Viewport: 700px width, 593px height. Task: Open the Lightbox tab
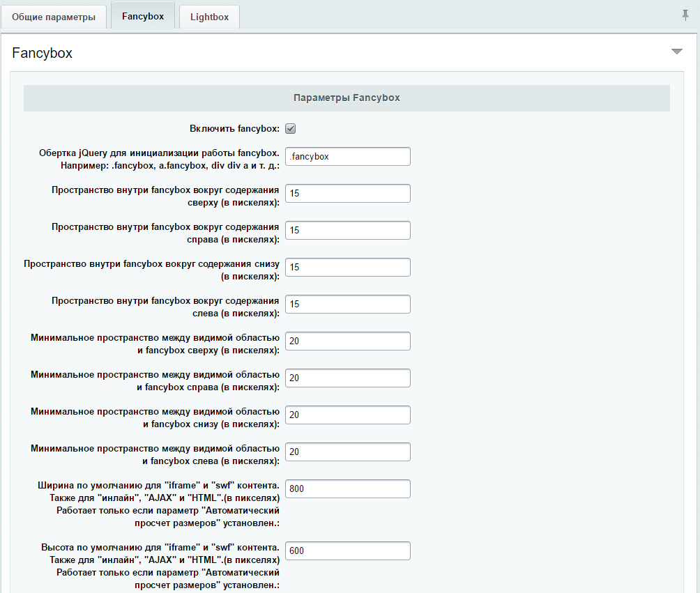click(209, 17)
